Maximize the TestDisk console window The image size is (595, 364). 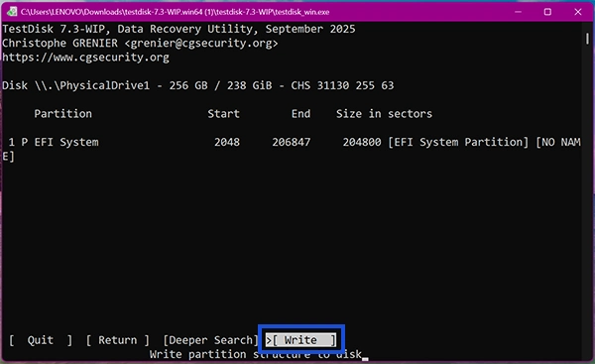click(x=547, y=12)
